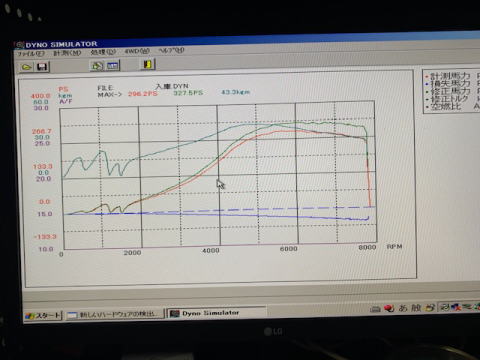Open the 4WD menu
This screenshot has width=480, height=360.
click(x=137, y=51)
